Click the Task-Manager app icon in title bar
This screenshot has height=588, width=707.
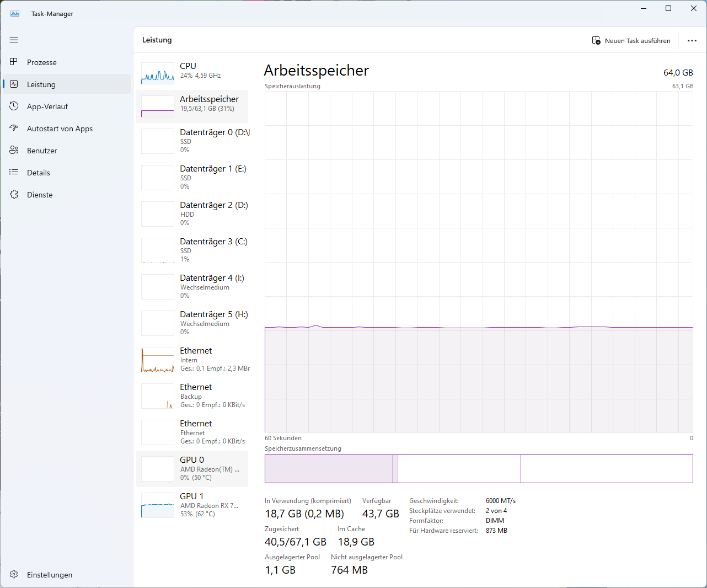pyautogui.click(x=15, y=13)
